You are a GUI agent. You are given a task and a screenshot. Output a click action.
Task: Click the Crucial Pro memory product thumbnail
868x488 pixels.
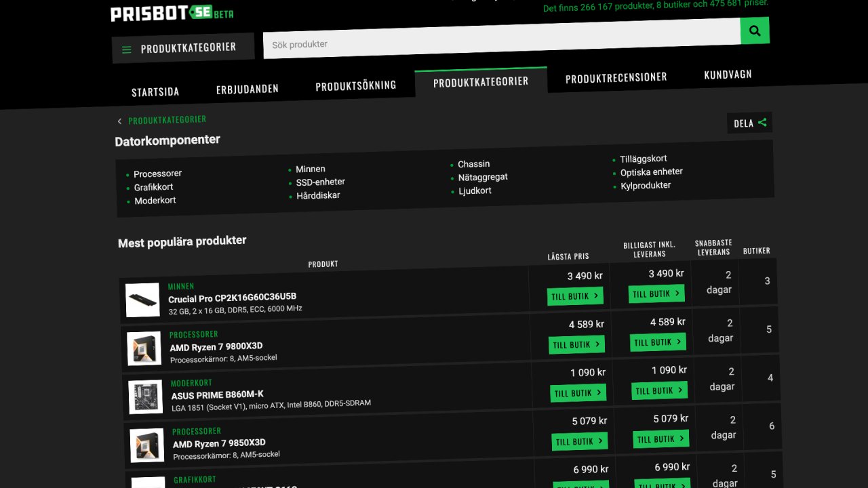coord(143,300)
